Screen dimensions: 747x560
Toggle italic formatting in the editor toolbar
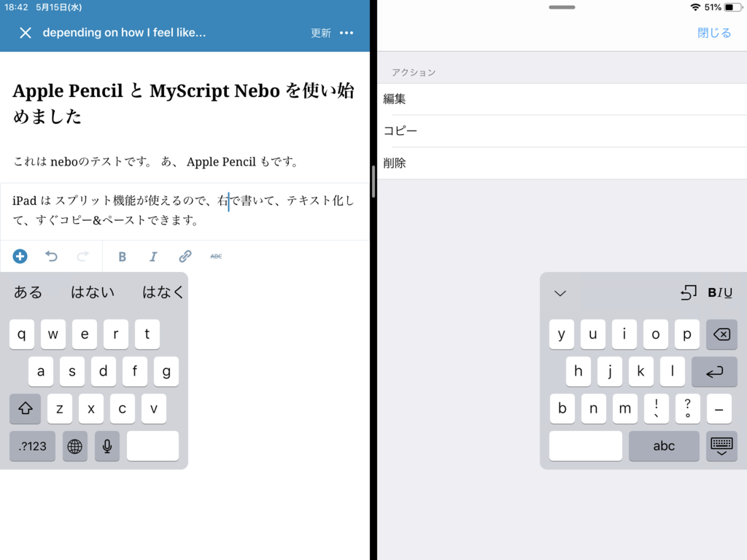pyautogui.click(x=153, y=257)
